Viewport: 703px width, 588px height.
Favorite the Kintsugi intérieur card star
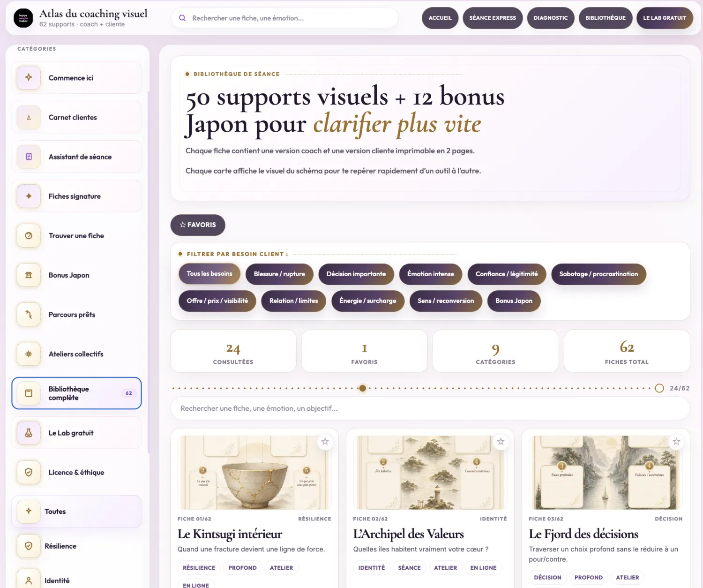(325, 442)
